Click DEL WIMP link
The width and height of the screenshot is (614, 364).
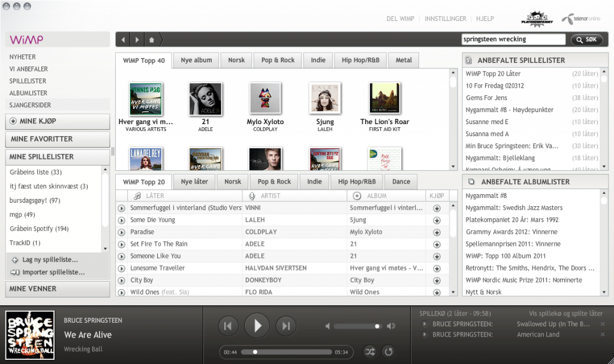tap(400, 19)
